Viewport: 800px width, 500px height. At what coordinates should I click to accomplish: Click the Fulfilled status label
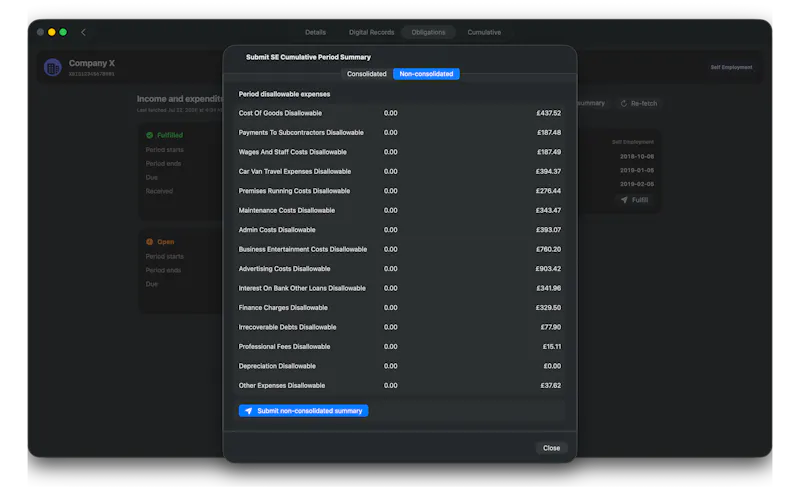pyautogui.click(x=170, y=135)
